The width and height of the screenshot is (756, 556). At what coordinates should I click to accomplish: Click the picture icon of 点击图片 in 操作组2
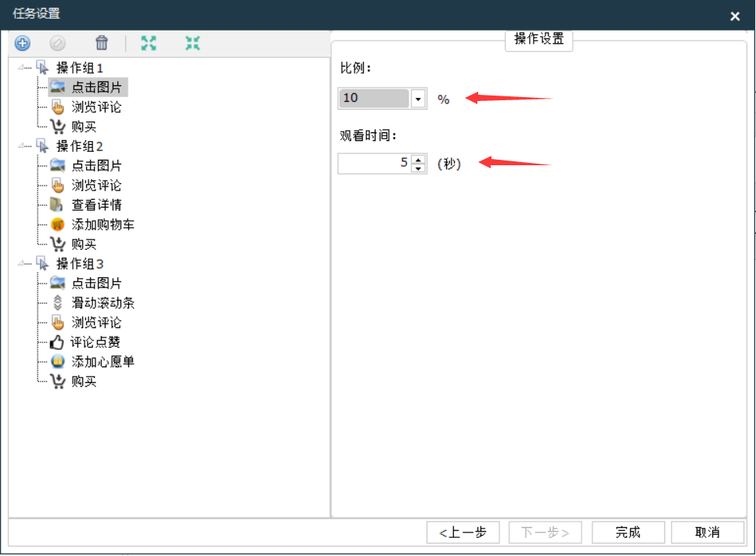[57, 165]
